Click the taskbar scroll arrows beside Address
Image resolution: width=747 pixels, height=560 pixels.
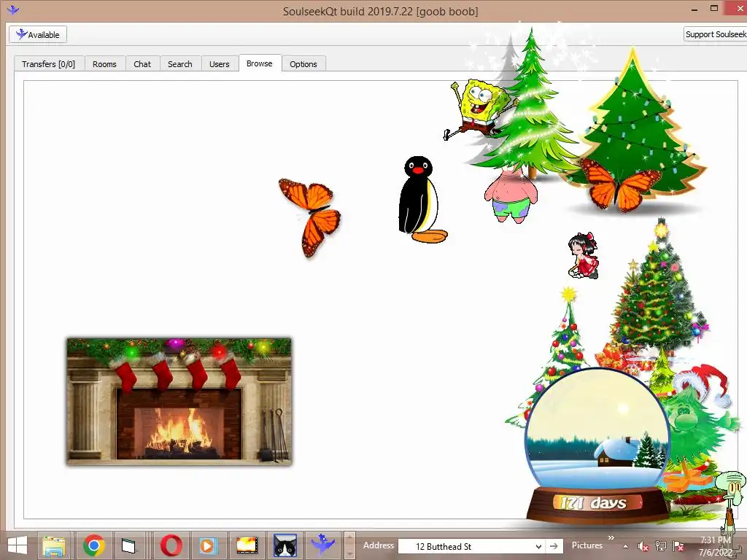pyautogui.click(x=349, y=545)
